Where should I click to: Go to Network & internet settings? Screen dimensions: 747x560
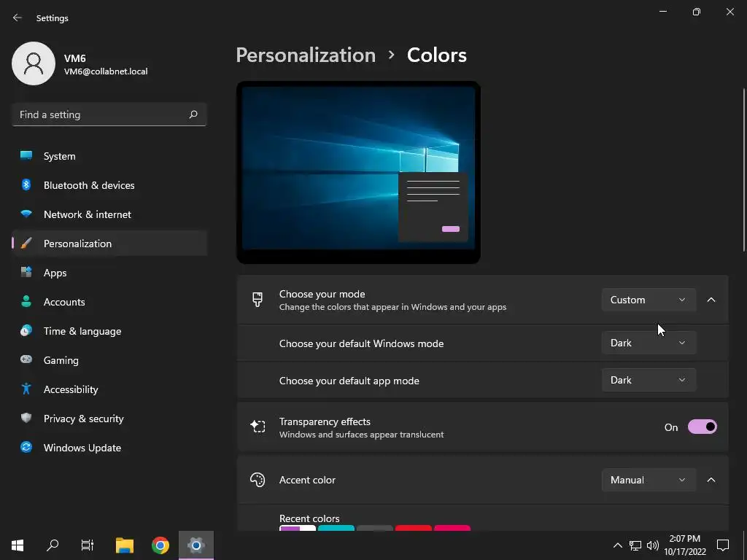click(x=109, y=214)
